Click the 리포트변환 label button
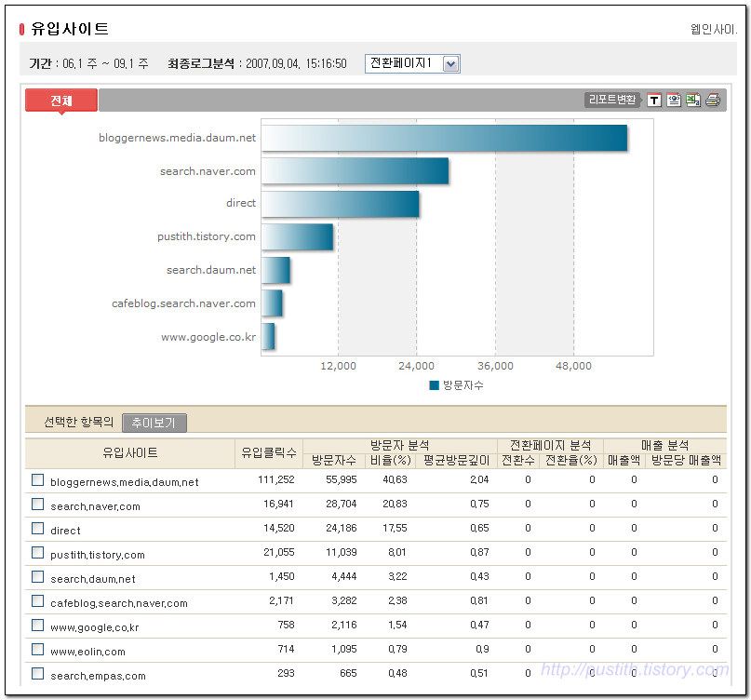Image resolution: width=751 pixels, height=700 pixels. [612, 100]
